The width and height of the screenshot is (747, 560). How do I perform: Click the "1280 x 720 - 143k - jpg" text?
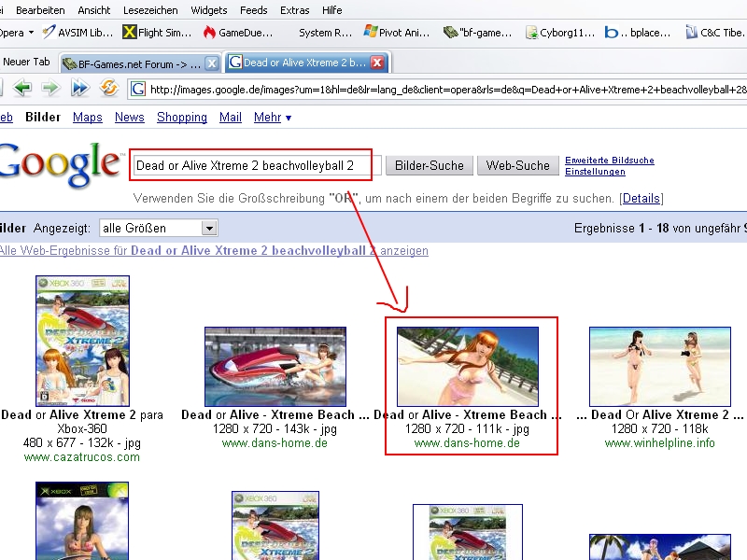275,429
